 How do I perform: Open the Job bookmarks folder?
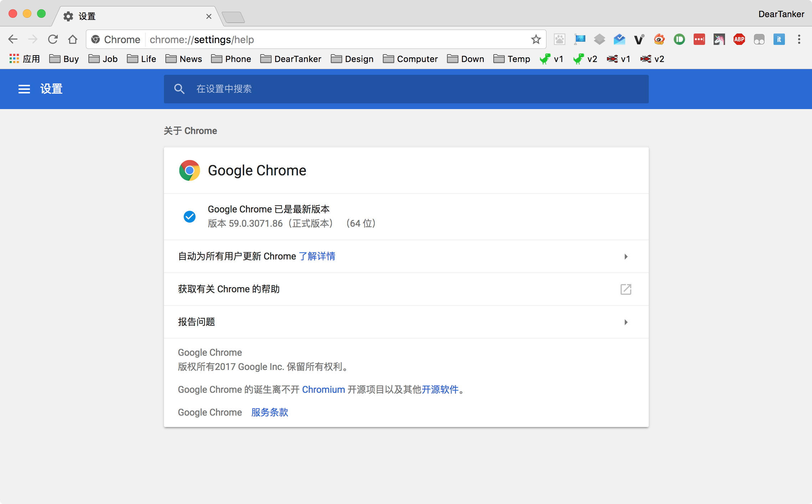tap(103, 59)
